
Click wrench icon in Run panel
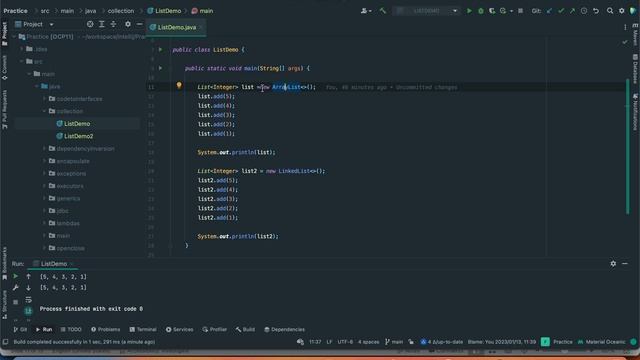[16, 288]
